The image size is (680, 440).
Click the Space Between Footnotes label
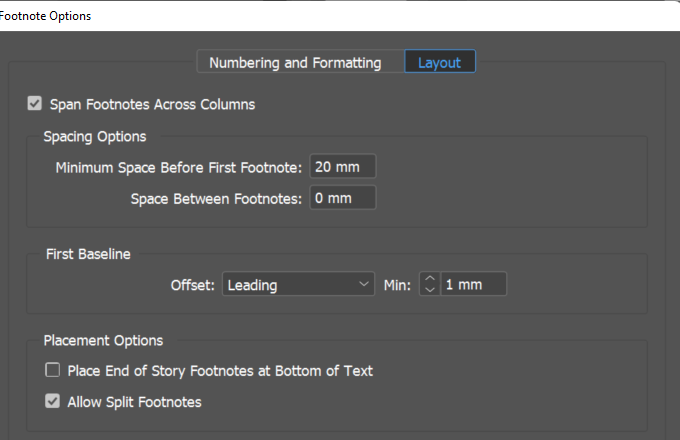pos(216,198)
